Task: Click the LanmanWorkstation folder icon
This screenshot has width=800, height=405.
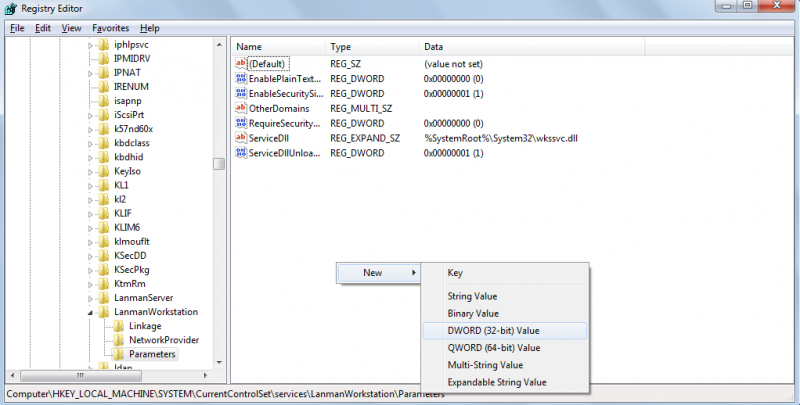Action: click(104, 312)
